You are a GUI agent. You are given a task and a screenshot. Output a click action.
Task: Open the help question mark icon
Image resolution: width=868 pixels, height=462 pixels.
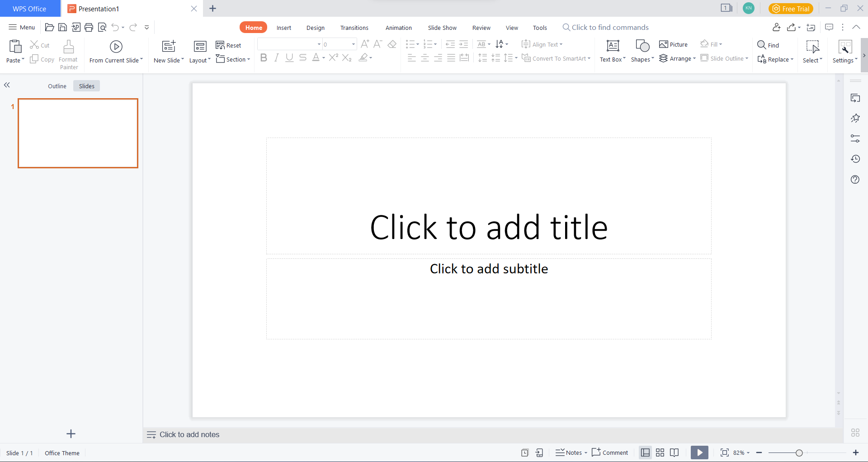point(855,179)
